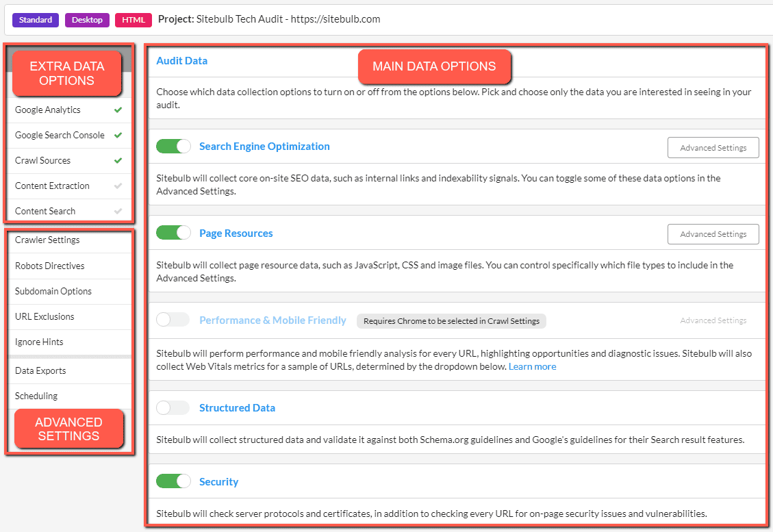The image size is (773, 532).
Task: Open Crawler Settings
Action: pos(70,240)
